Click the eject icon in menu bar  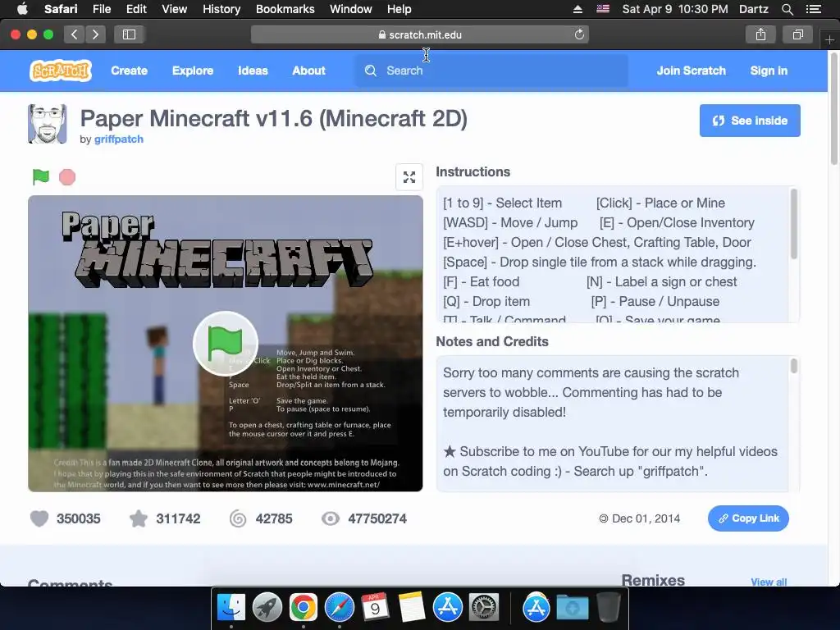(577, 9)
